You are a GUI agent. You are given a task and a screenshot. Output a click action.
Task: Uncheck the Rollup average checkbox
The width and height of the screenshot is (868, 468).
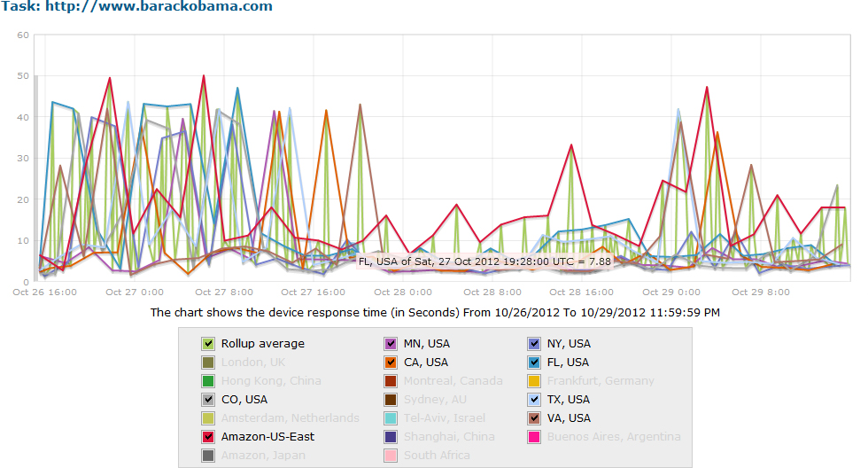click(x=208, y=344)
